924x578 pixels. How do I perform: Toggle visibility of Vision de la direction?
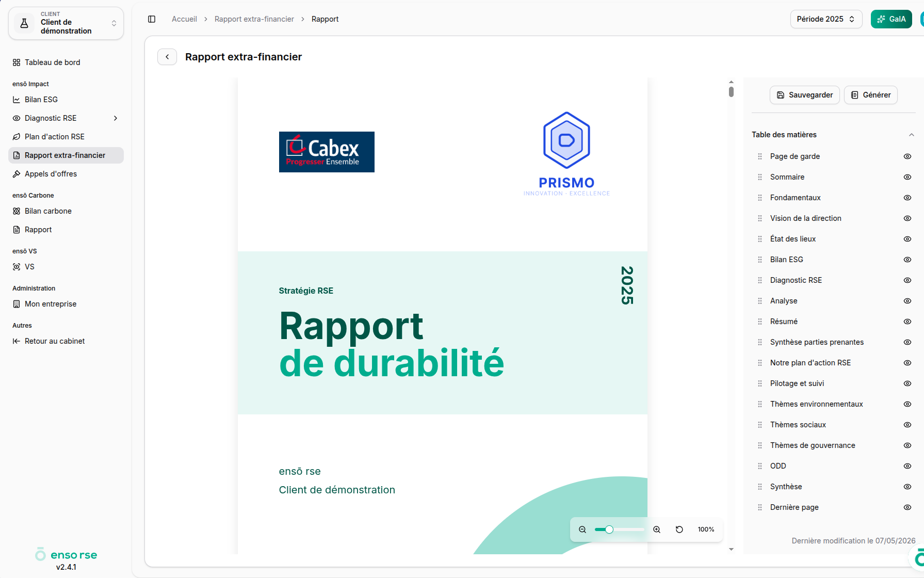pos(907,218)
